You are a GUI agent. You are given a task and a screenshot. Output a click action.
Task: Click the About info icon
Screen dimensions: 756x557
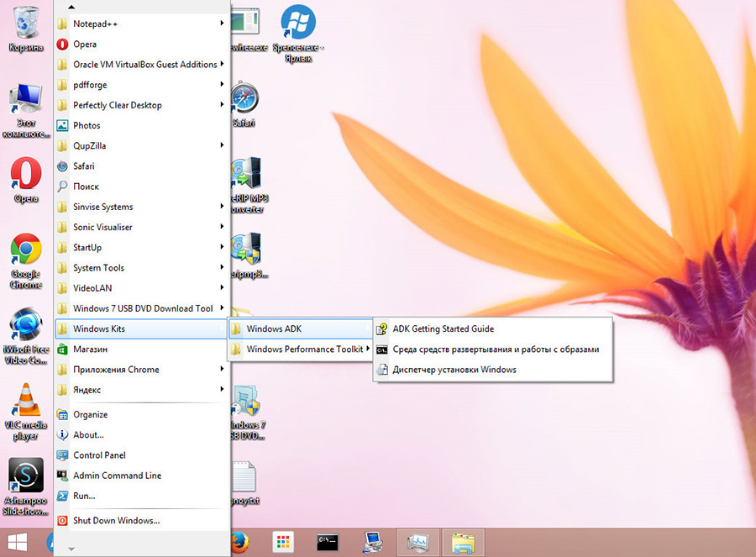tap(62, 434)
